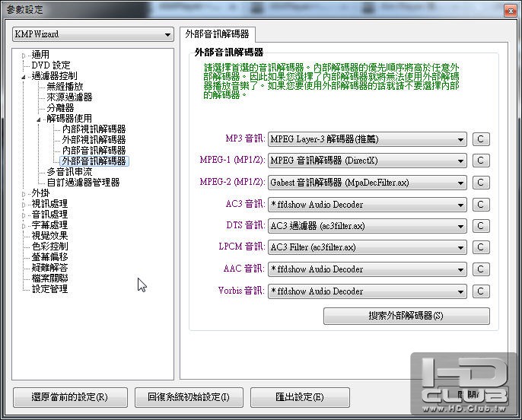This screenshot has height=420, width=522.
Task: Select 內部視訊解碼器 in the tree
Action: [94, 129]
